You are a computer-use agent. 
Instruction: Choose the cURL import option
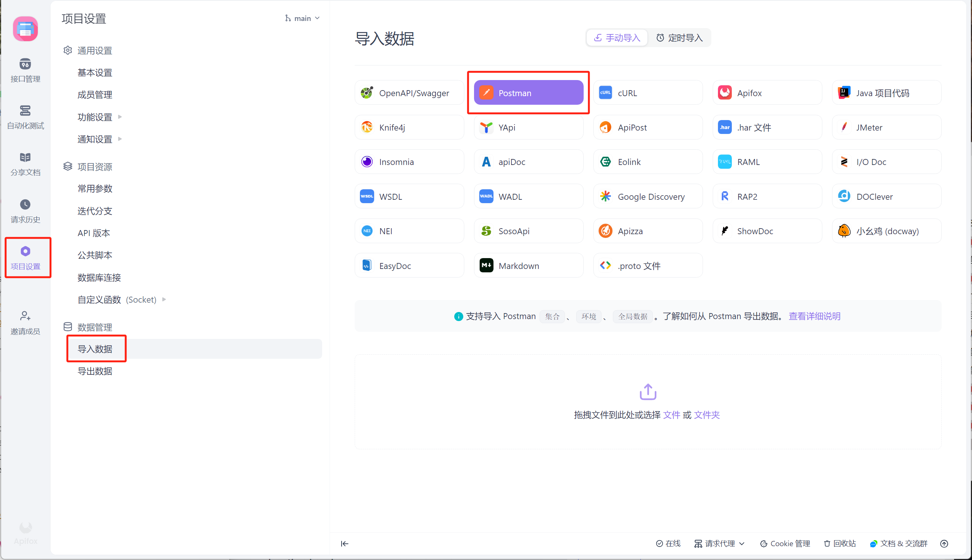click(x=647, y=93)
